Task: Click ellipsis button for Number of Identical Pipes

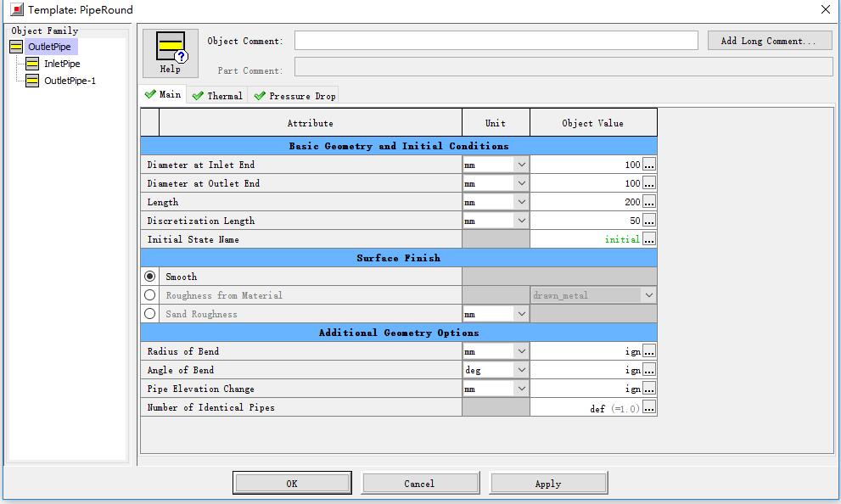Action: tap(649, 407)
